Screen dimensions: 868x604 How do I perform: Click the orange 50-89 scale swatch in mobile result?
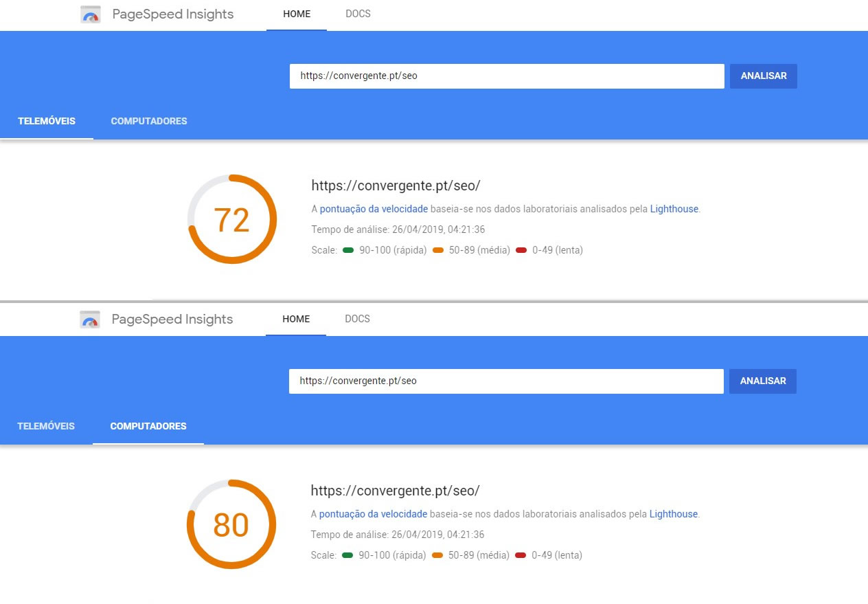pyautogui.click(x=438, y=250)
